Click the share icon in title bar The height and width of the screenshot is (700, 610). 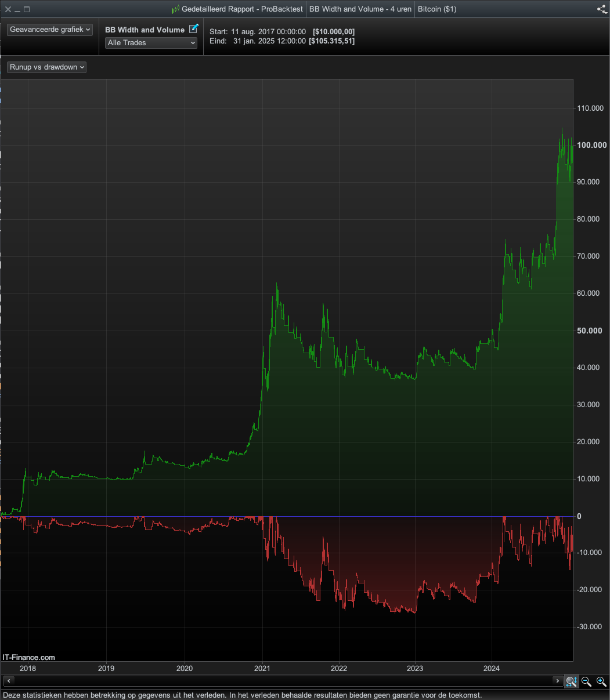point(602,9)
